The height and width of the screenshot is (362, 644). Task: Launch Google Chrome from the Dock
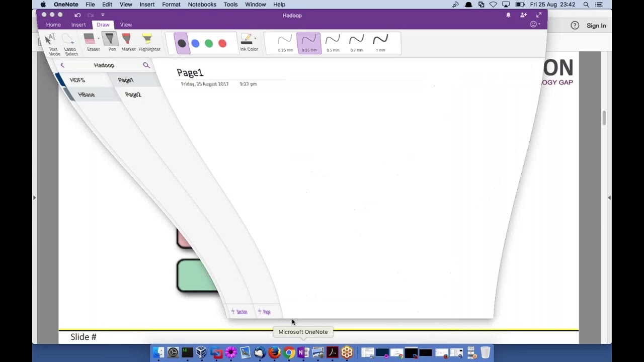tap(289, 352)
